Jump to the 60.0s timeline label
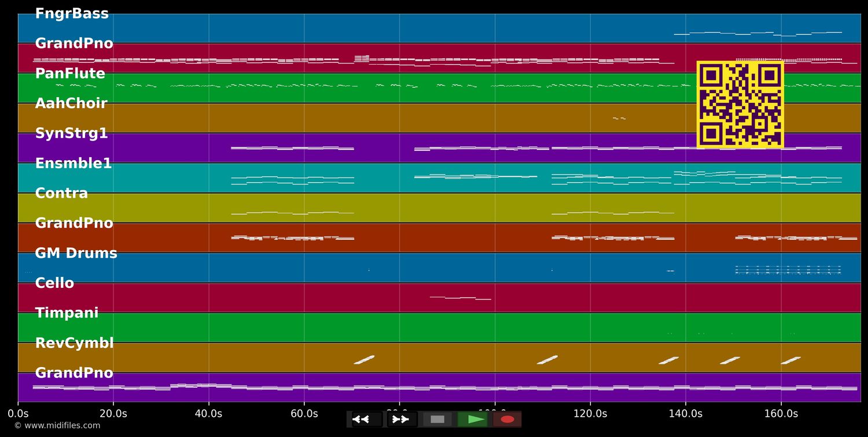 point(305,413)
